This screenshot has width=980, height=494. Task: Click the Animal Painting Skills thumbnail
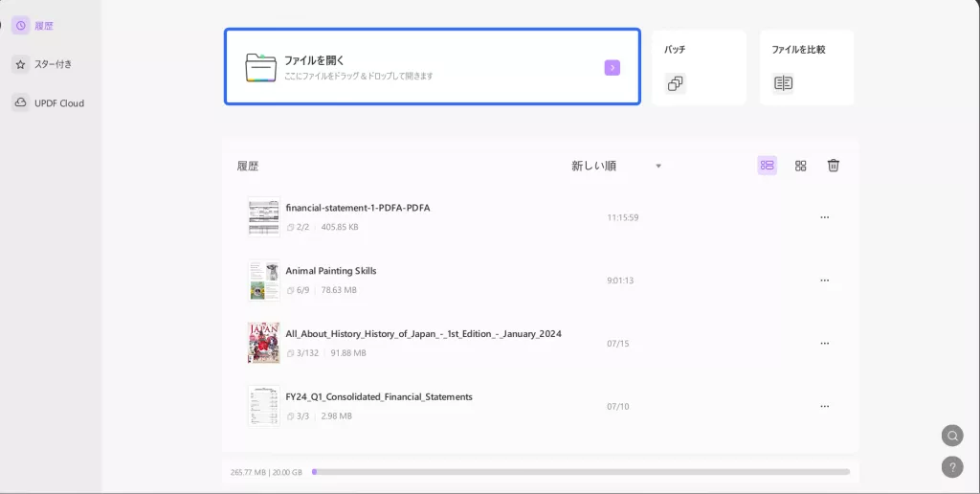pos(264,281)
